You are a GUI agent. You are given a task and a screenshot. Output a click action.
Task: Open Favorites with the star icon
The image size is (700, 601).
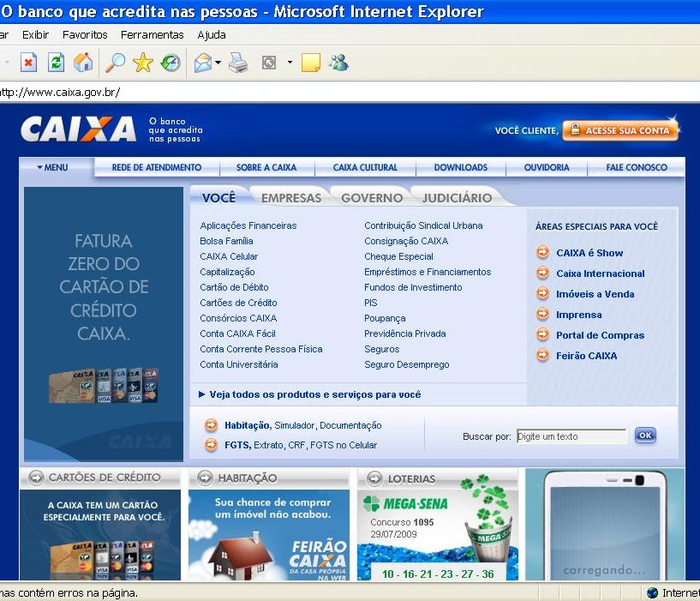(x=143, y=63)
